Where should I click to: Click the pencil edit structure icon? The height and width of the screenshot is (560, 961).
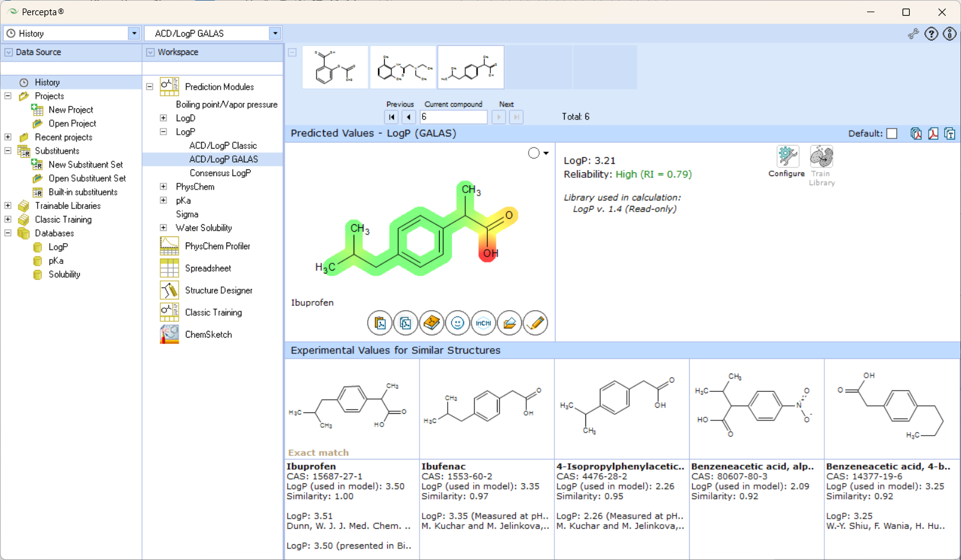[535, 323]
